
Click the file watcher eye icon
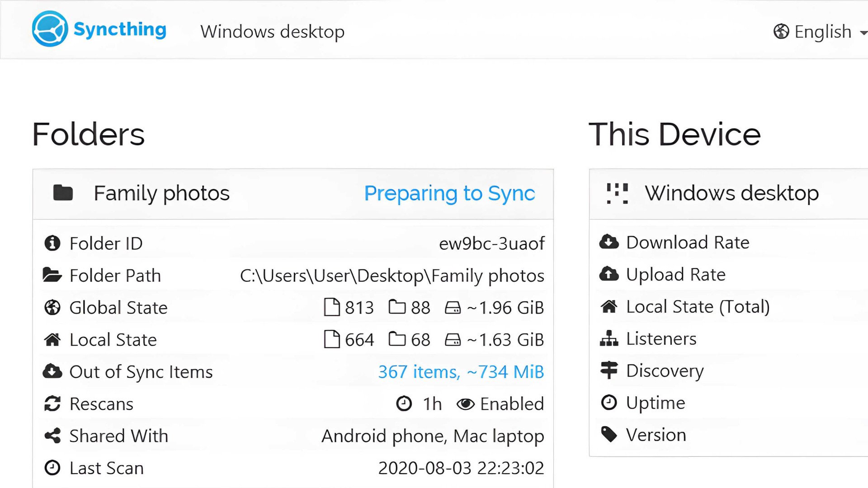(465, 404)
